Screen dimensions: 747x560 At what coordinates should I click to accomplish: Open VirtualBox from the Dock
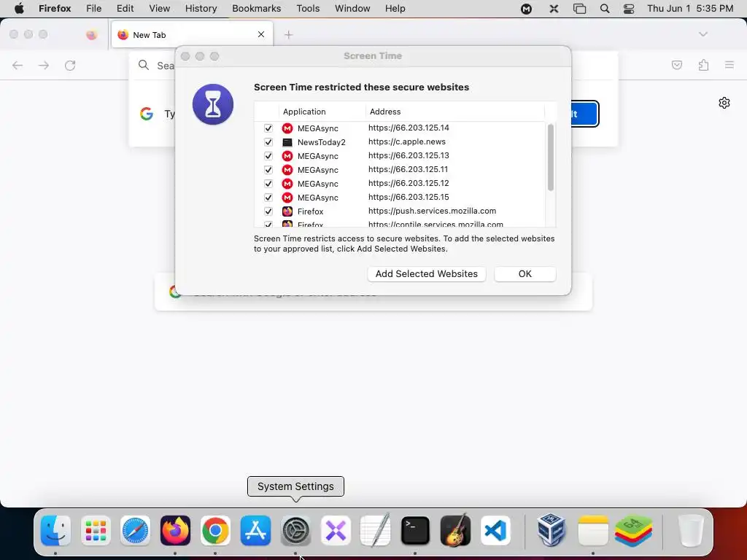click(x=551, y=531)
